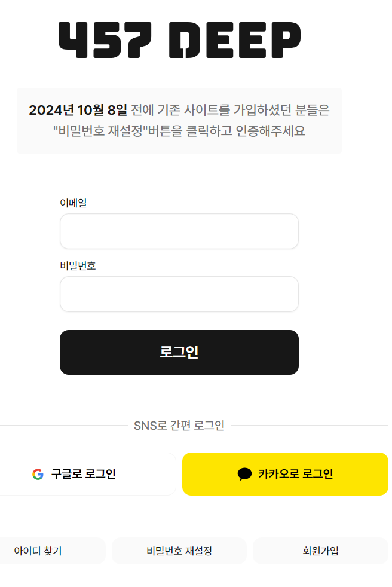Click the 457 DEEP logo

(x=179, y=39)
